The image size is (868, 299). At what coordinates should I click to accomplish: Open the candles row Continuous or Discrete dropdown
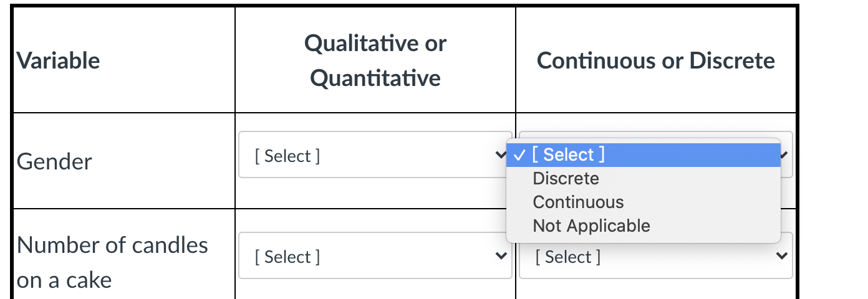tap(655, 255)
